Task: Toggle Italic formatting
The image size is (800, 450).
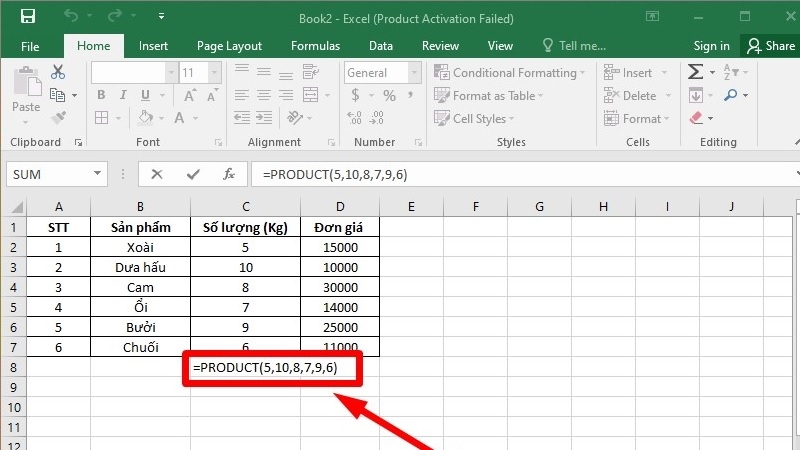Action: [123, 95]
